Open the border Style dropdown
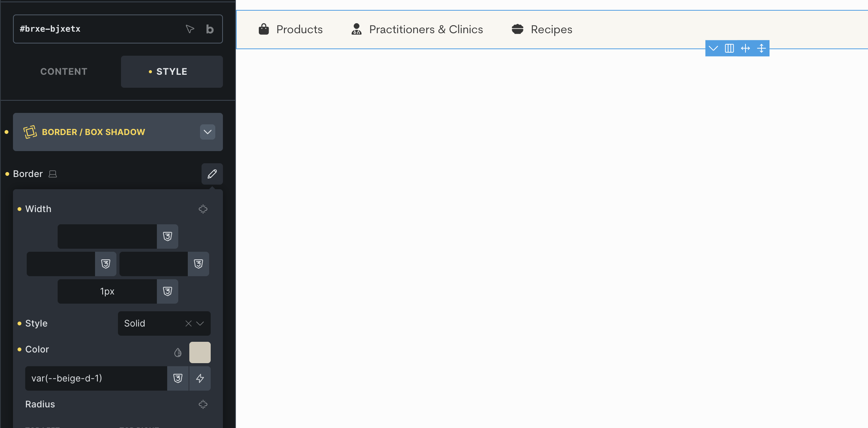The height and width of the screenshot is (428, 868). [x=200, y=323]
